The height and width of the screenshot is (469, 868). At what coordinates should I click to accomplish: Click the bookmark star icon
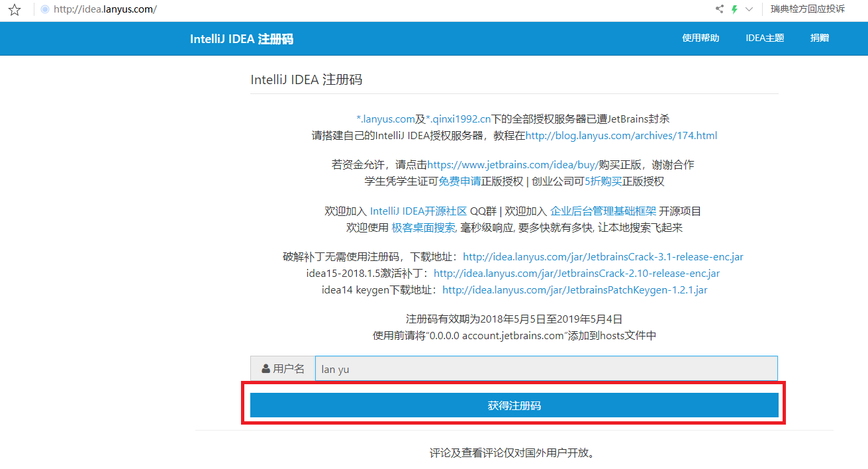[x=15, y=10]
